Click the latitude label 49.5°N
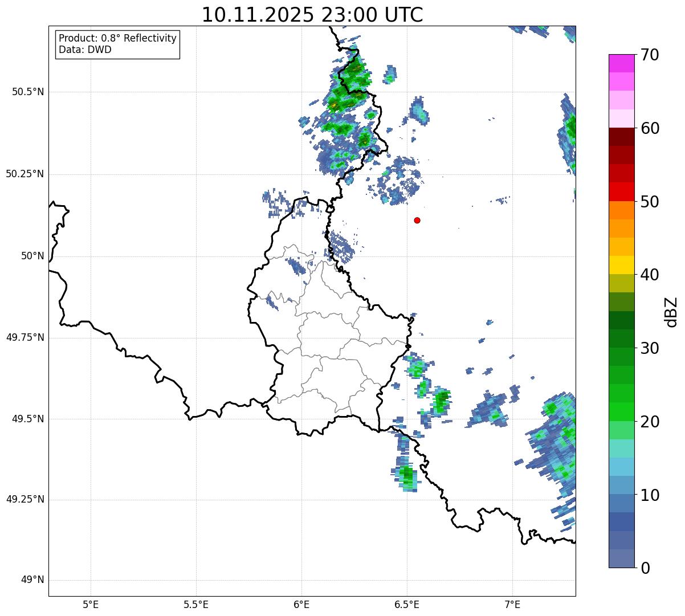Image resolution: width=685 pixels, height=616 pixels. [x=28, y=419]
